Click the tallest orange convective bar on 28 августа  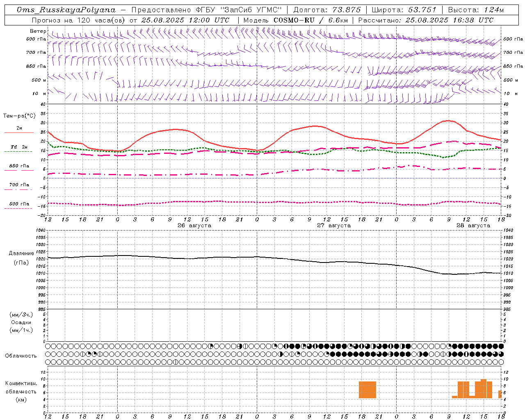[x=484, y=389]
